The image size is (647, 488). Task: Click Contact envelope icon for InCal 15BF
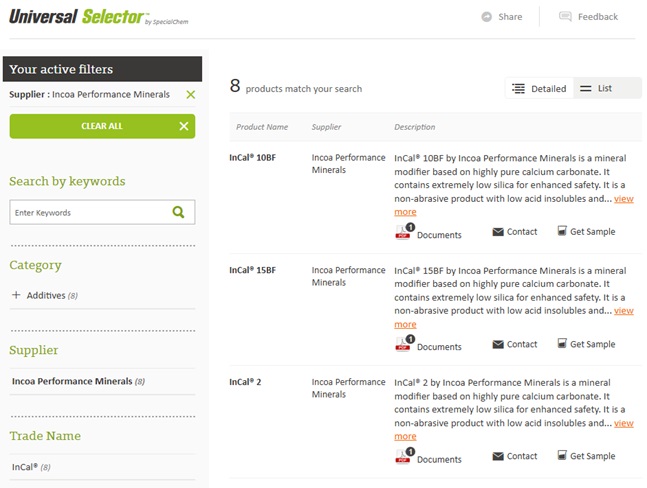[x=498, y=344]
